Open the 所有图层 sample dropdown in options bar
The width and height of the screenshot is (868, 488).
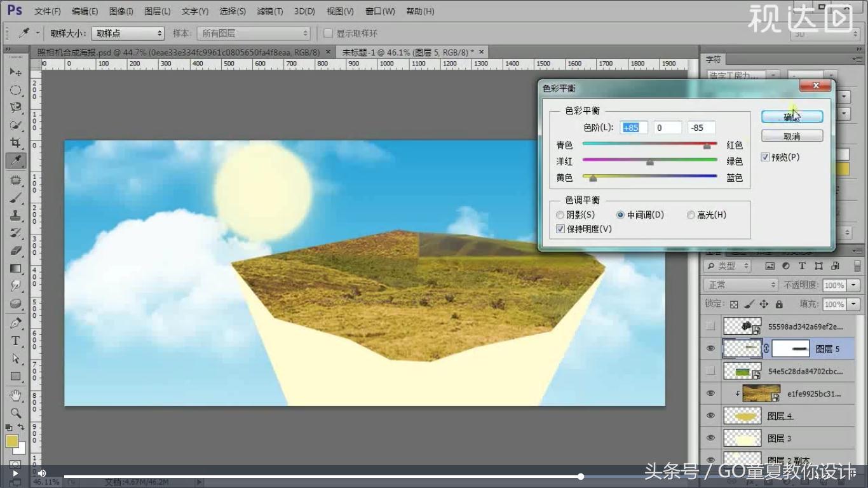[253, 32]
